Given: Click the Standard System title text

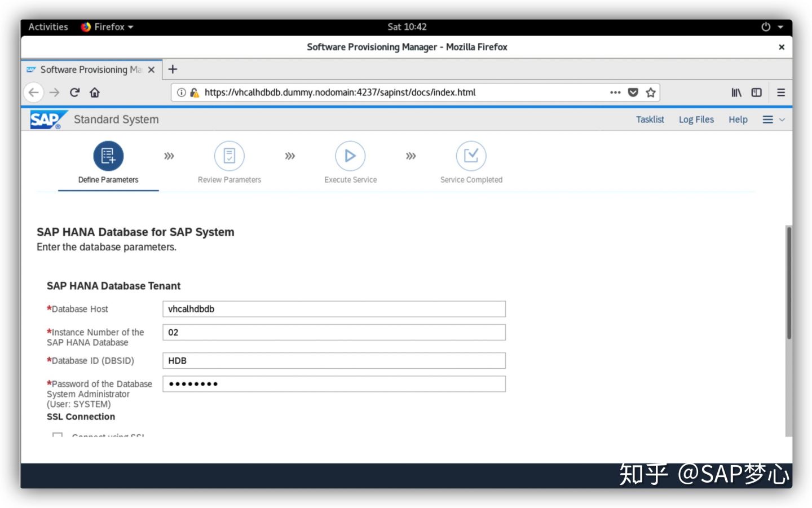Looking at the screenshot, I should click(116, 120).
